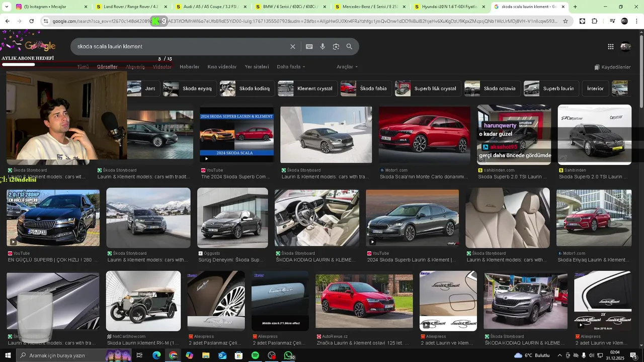Screen dimensions: 644x362
Task: Open the red Skoda Scala Motor1.com image
Action: tap(424, 135)
